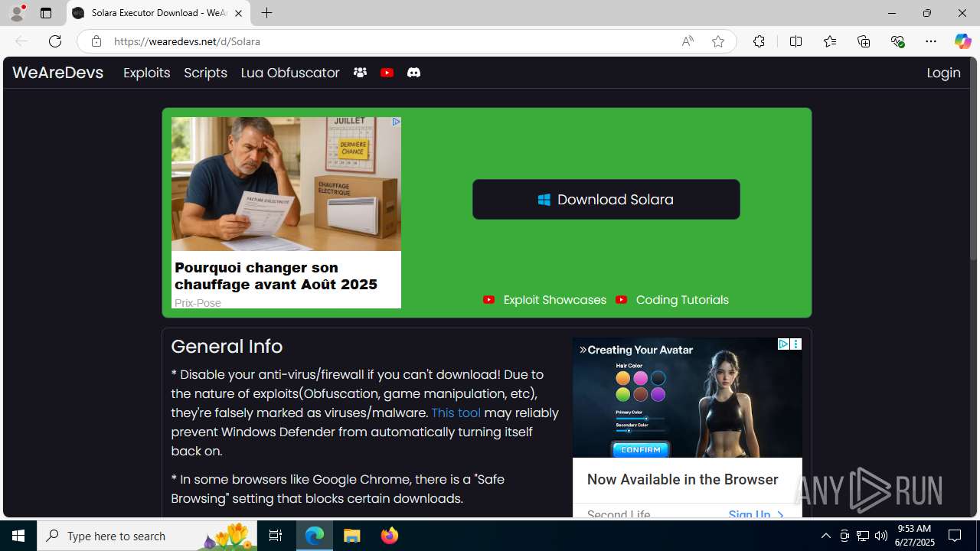Image resolution: width=980 pixels, height=551 pixels.
Task: Toggle Split screen view
Action: pos(795,41)
